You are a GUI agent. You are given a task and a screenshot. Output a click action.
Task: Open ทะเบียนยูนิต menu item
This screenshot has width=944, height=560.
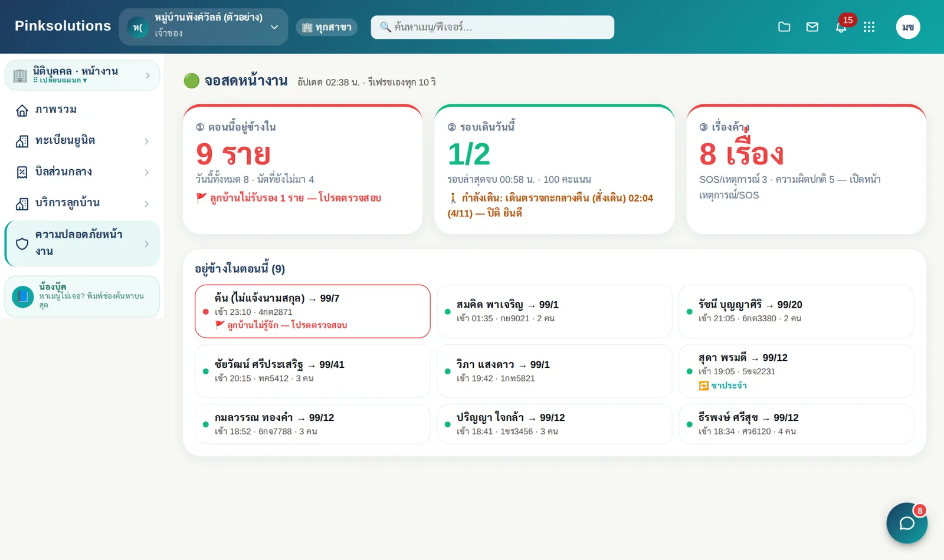82,141
